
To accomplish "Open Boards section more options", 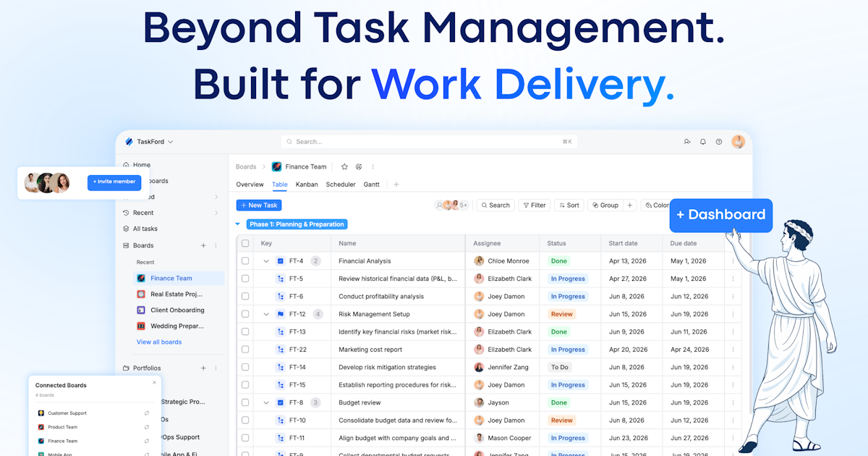I will pyautogui.click(x=216, y=245).
